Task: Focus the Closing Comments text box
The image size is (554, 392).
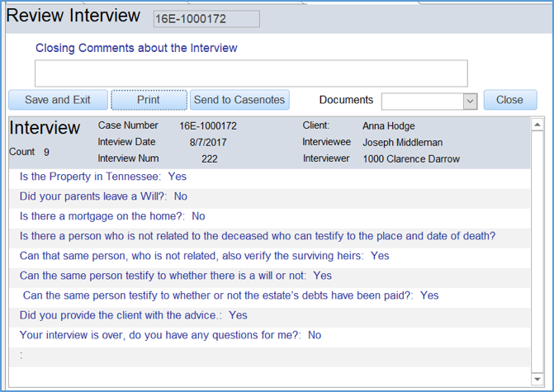Action: 251,73
